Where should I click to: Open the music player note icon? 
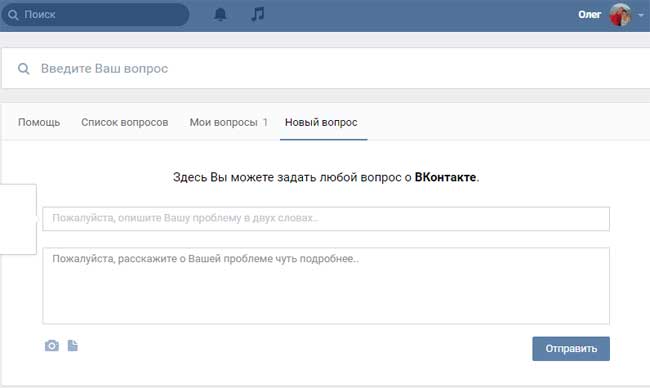(257, 14)
